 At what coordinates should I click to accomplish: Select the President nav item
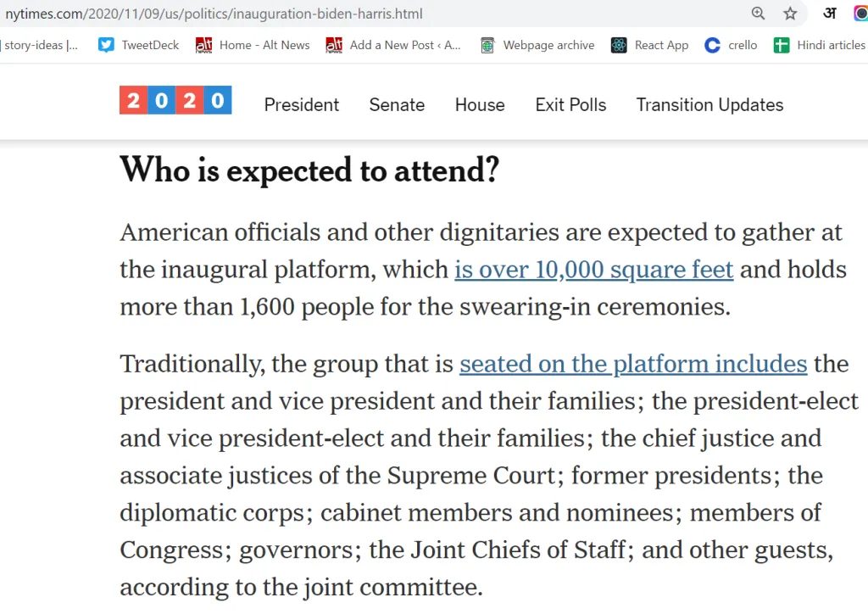tap(302, 104)
